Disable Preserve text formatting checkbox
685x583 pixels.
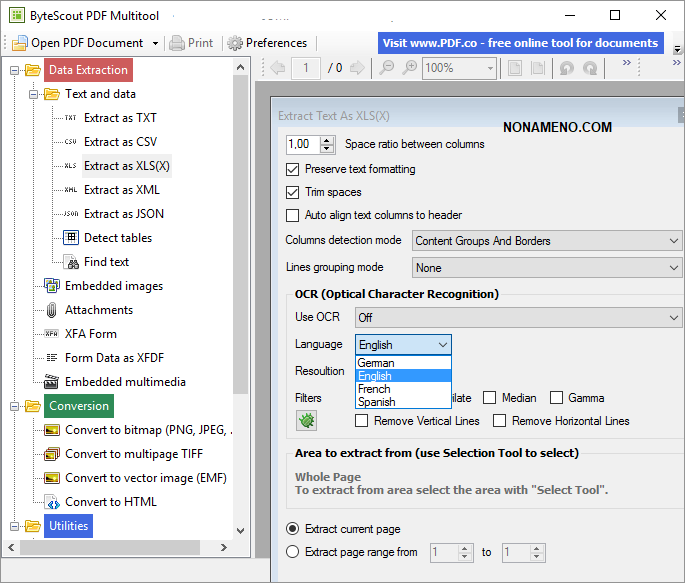pyautogui.click(x=293, y=169)
